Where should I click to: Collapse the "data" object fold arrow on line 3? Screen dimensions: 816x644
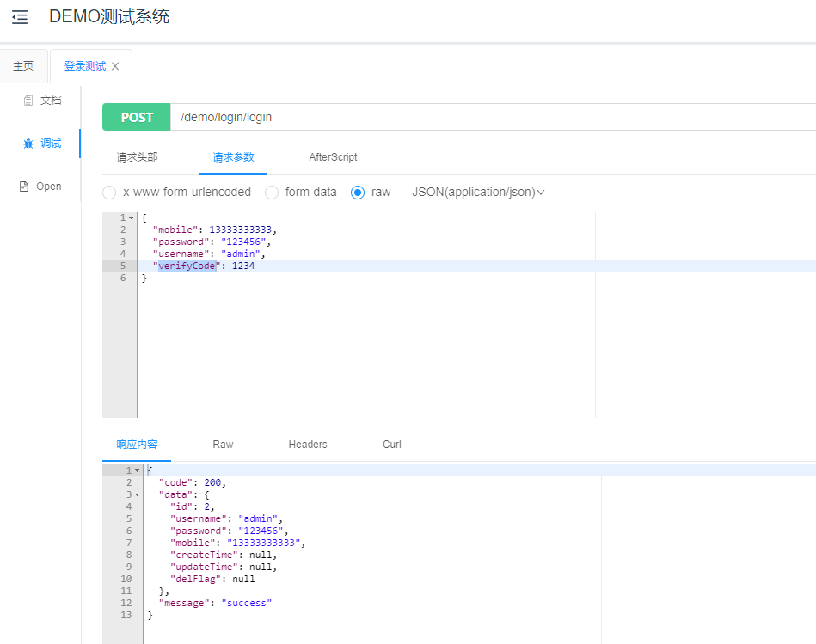coord(138,494)
